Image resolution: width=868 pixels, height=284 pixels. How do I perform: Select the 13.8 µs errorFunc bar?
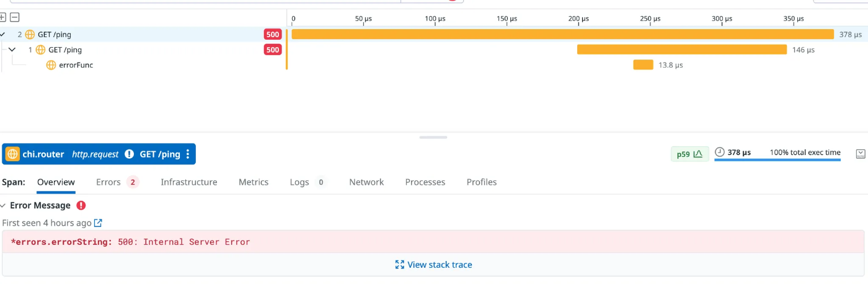tap(643, 64)
